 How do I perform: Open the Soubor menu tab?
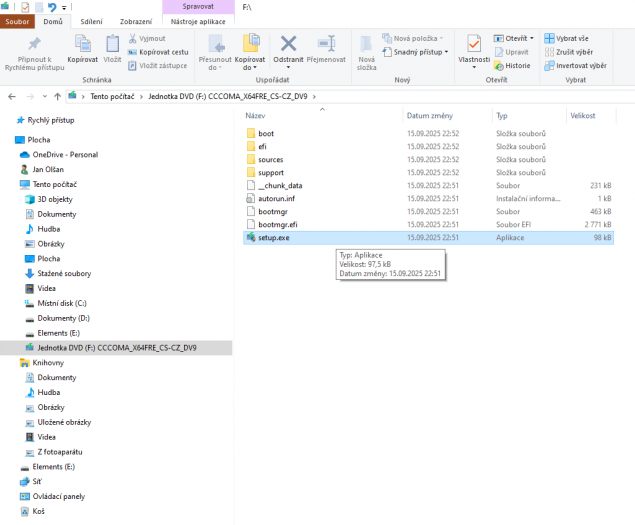tap(17, 21)
